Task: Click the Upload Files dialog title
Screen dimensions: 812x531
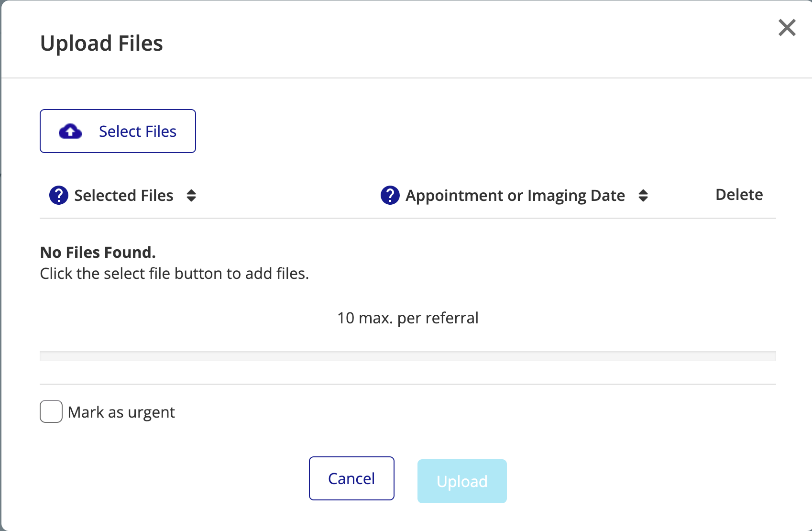Action: click(101, 43)
